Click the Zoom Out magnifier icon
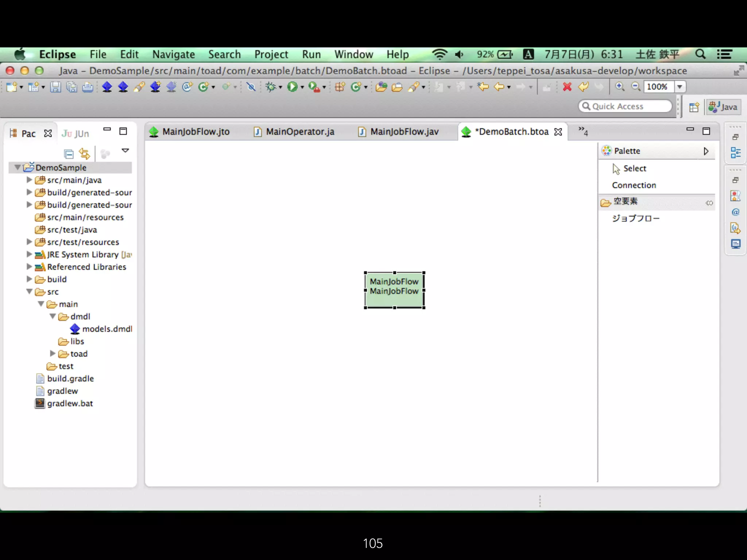The width and height of the screenshot is (747, 560). point(636,87)
